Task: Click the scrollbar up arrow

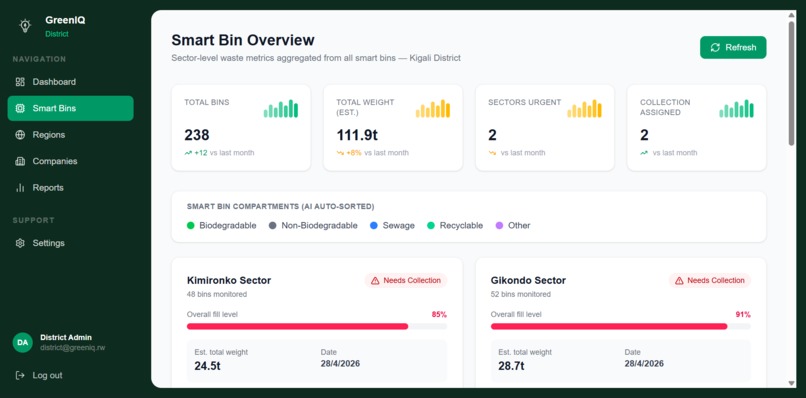Action: [792, 15]
